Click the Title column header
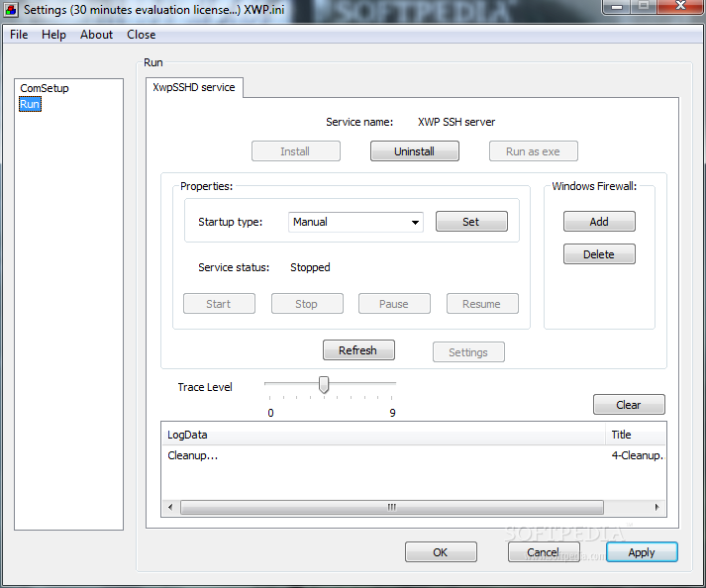 pyautogui.click(x=636, y=435)
